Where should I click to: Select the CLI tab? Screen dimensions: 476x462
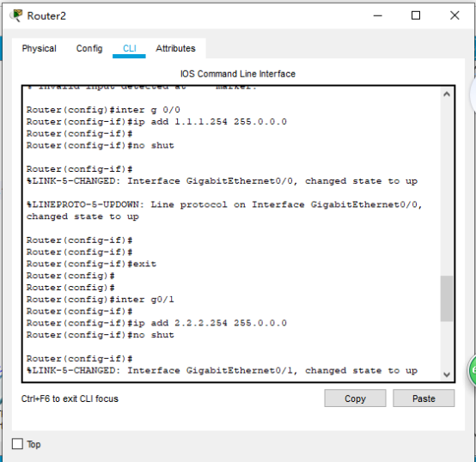pyautogui.click(x=130, y=49)
